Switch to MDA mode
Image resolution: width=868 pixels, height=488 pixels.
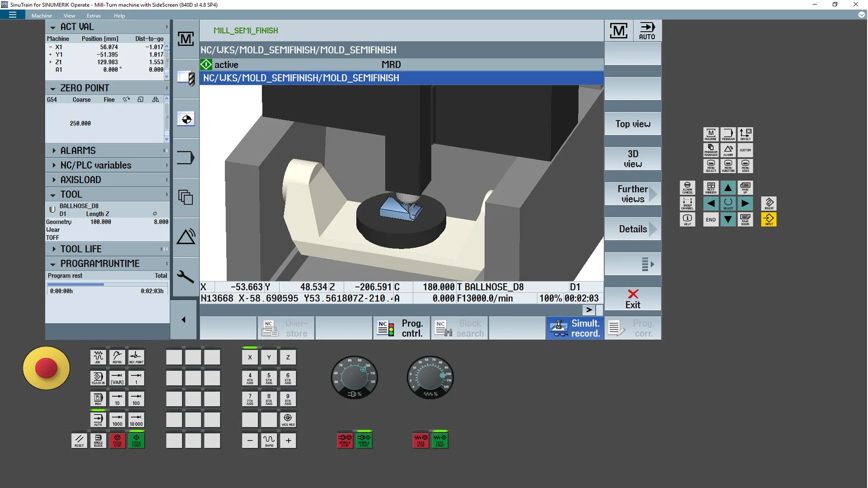98,399
